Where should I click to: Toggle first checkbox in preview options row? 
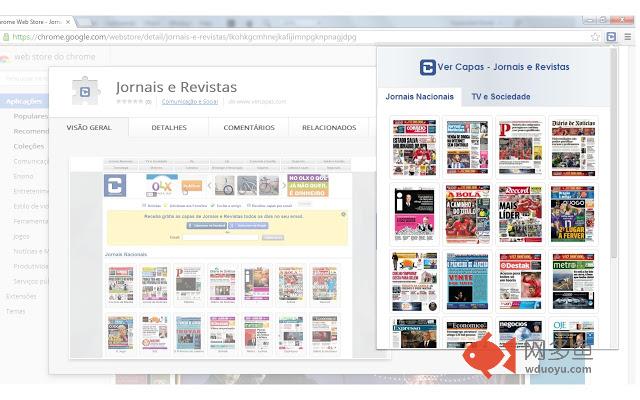point(144,206)
